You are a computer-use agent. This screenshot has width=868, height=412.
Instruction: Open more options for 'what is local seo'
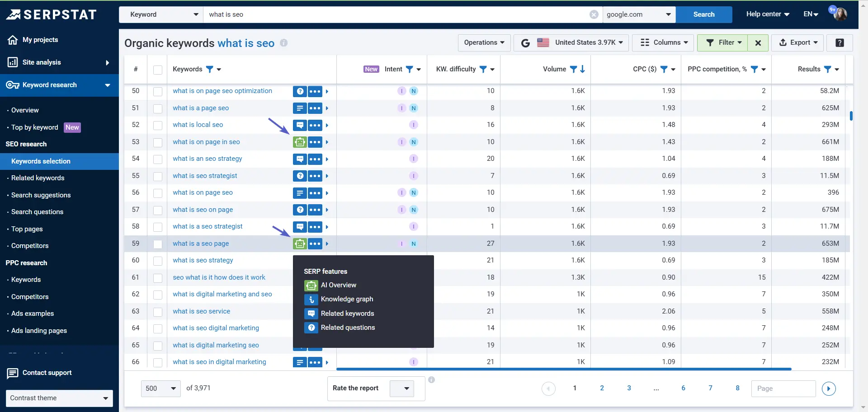[315, 125]
